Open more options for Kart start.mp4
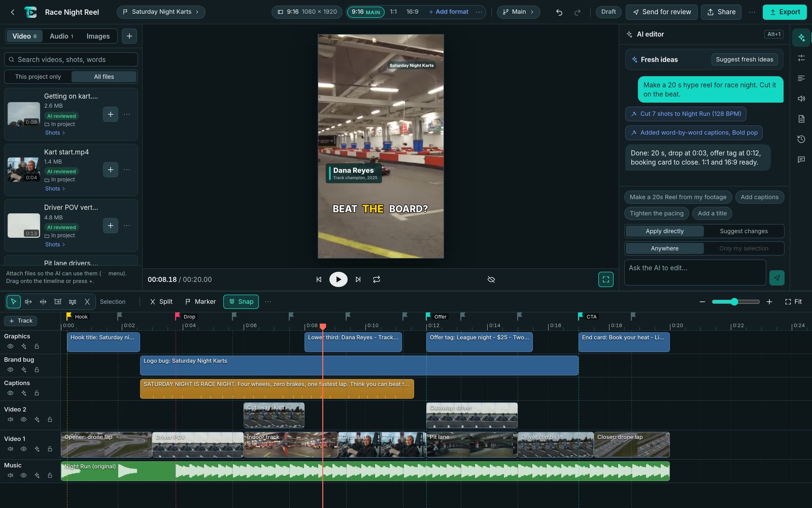The image size is (812, 508). pyautogui.click(x=127, y=170)
